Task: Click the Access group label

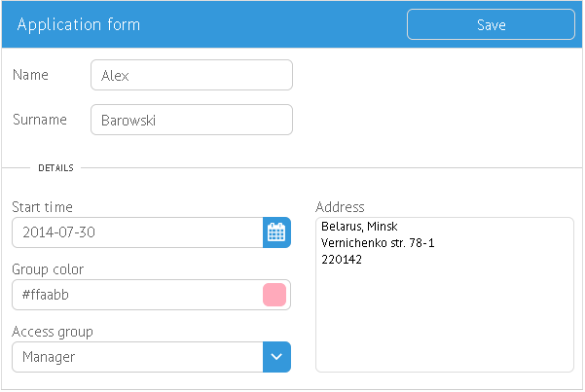Action: pos(53,332)
